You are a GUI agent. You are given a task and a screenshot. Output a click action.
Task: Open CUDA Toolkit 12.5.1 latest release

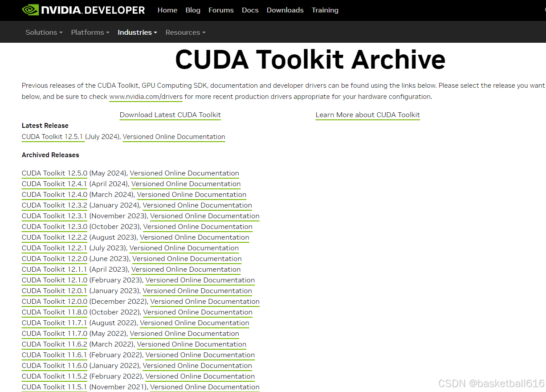click(x=53, y=137)
